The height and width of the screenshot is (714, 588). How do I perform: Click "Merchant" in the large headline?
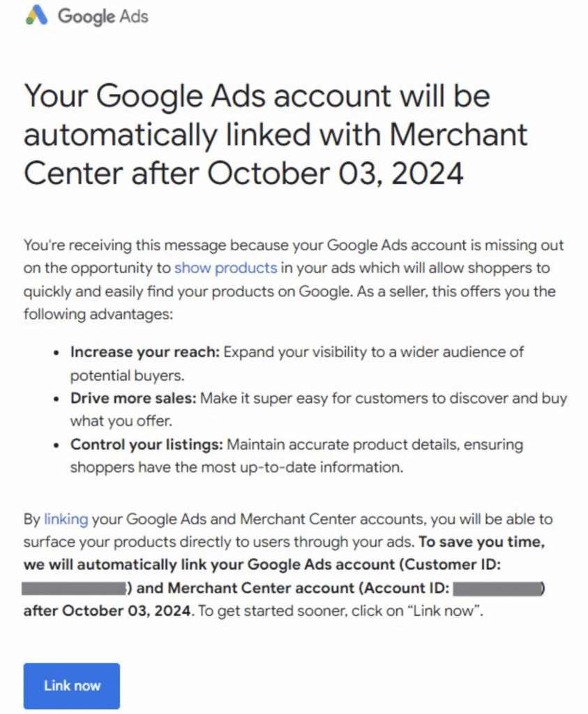[x=458, y=135]
